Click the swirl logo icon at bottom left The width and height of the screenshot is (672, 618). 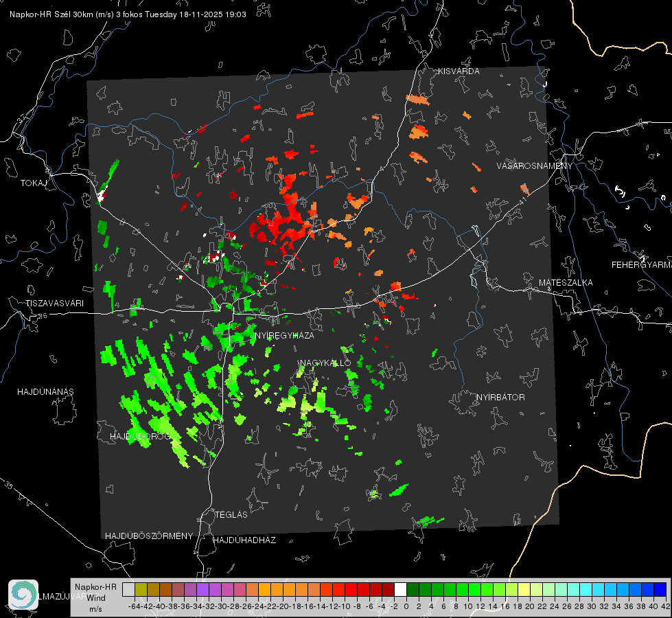(23, 595)
